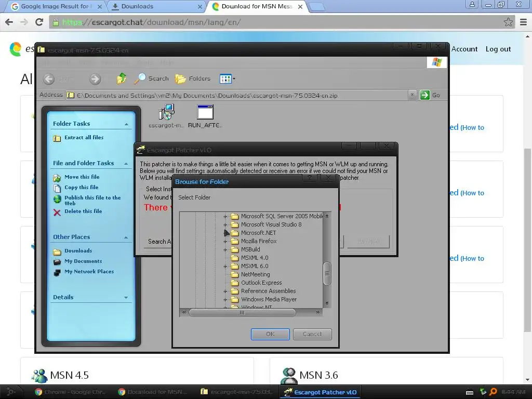Collapse the Folder Tasks section
Image resolution: width=532 pixels, height=399 pixels.
pos(126,124)
